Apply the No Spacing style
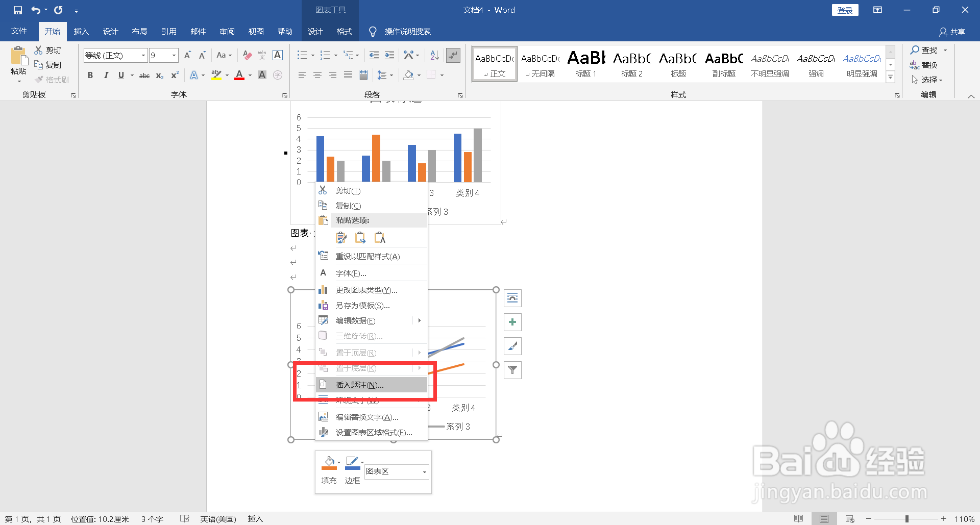 (540, 64)
